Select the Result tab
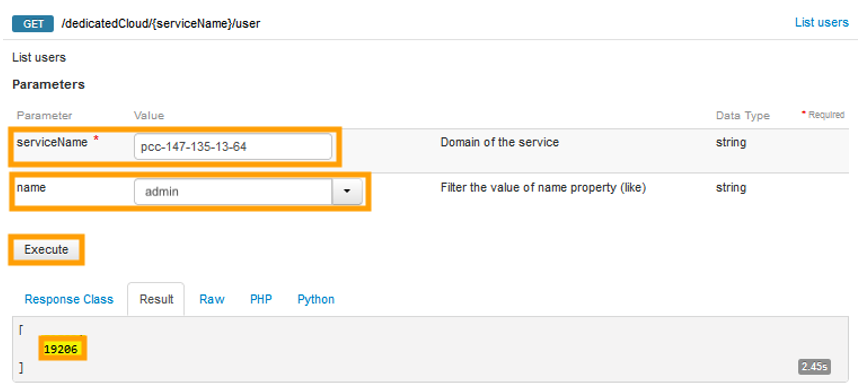This screenshot has height=391, width=859. (156, 299)
